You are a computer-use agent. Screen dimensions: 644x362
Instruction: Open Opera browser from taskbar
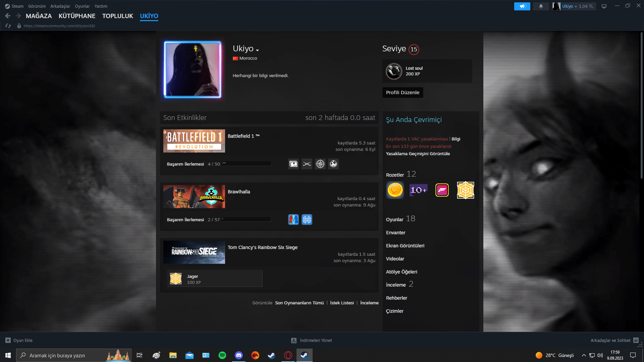click(288, 355)
